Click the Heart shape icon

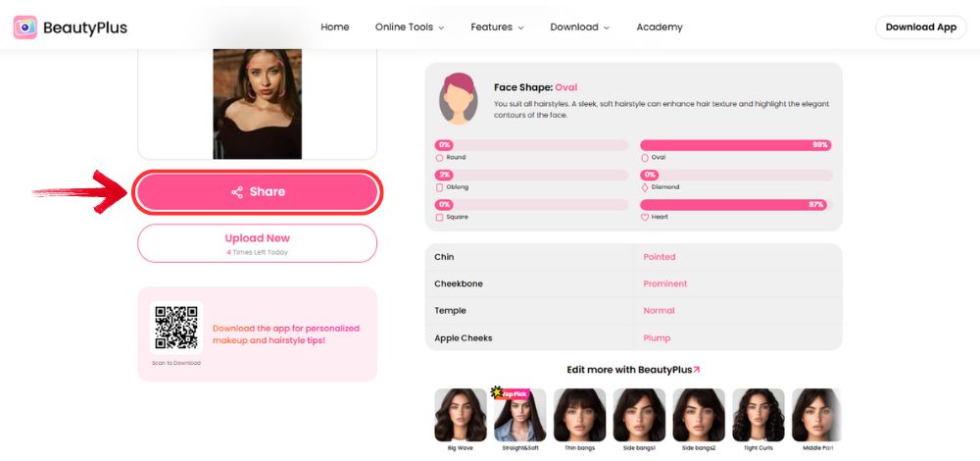pyautogui.click(x=645, y=217)
